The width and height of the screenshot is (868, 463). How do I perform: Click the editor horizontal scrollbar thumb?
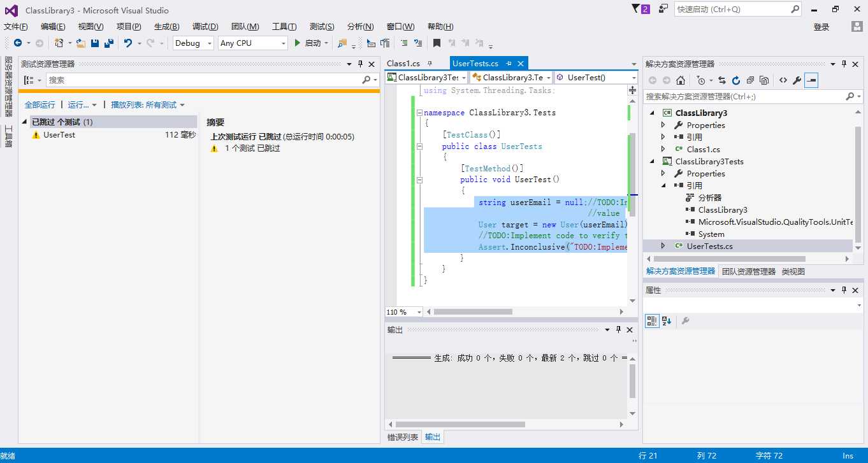(x=473, y=311)
